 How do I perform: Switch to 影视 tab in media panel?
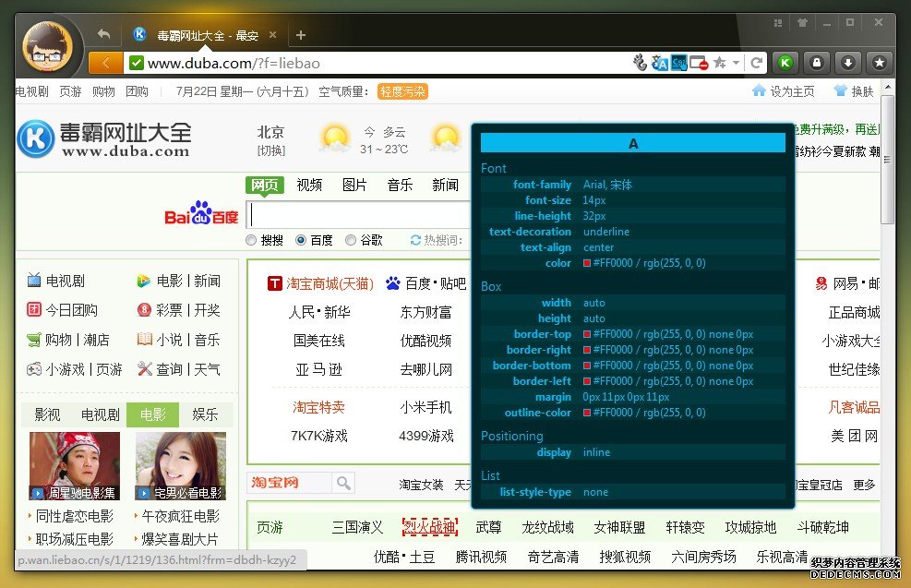tap(47, 414)
